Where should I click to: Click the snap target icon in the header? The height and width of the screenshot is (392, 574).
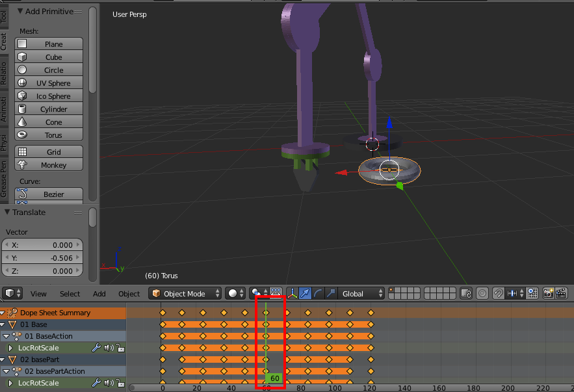(532, 294)
